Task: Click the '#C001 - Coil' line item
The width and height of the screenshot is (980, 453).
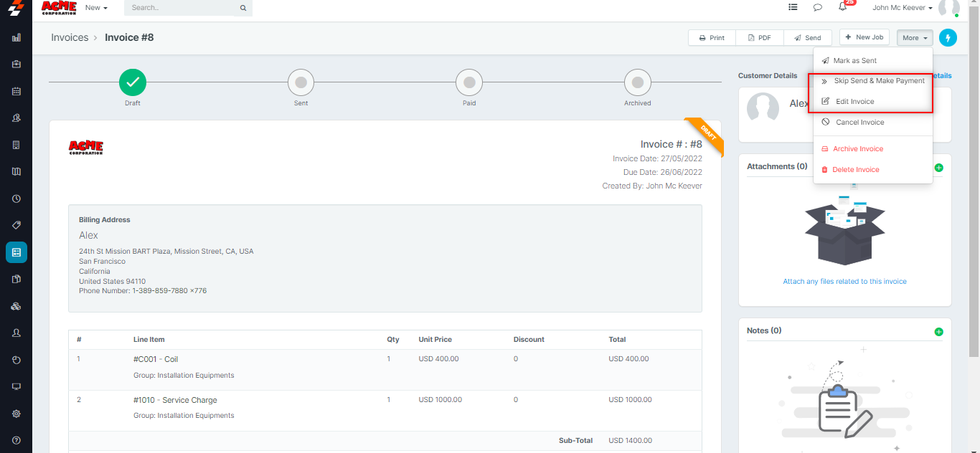Action: [x=156, y=359]
